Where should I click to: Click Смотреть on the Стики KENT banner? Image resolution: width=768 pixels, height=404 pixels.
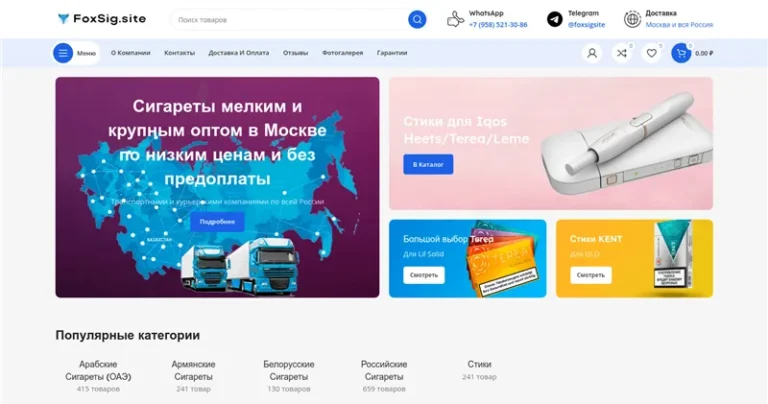(591, 275)
